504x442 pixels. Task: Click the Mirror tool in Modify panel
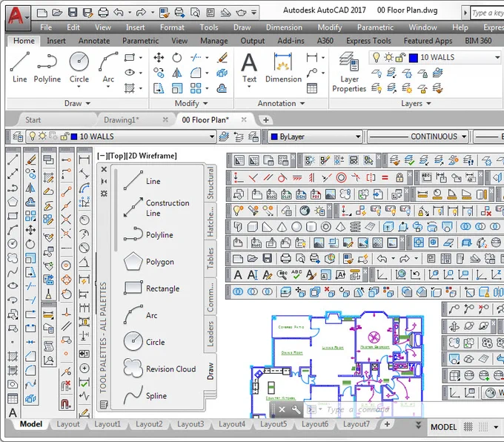tap(177, 73)
